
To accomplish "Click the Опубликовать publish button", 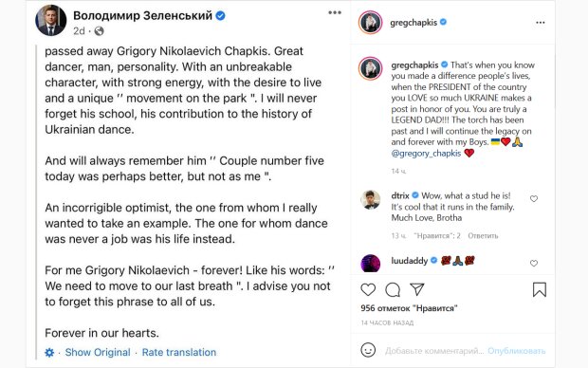I will click(x=516, y=351).
